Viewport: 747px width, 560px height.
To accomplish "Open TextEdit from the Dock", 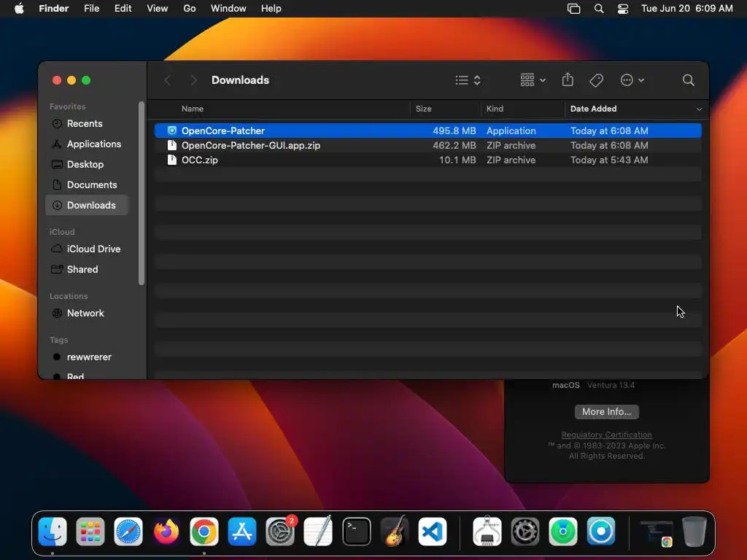I will [318, 532].
